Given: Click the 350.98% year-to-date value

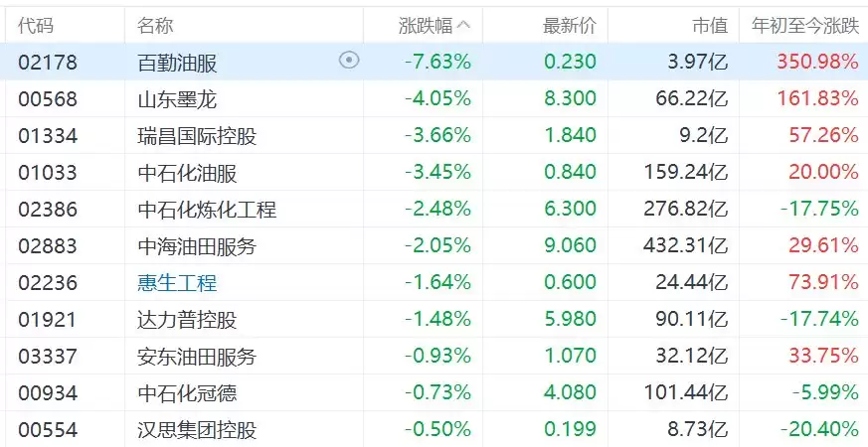Looking at the screenshot, I should (x=817, y=62).
